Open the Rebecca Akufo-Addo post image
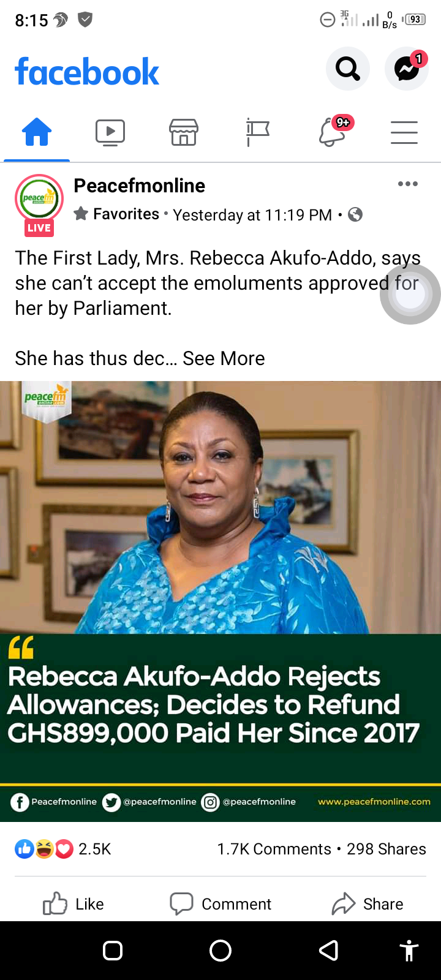Image resolution: width=441 pixels, height=980 pixels. click(221, 601)
